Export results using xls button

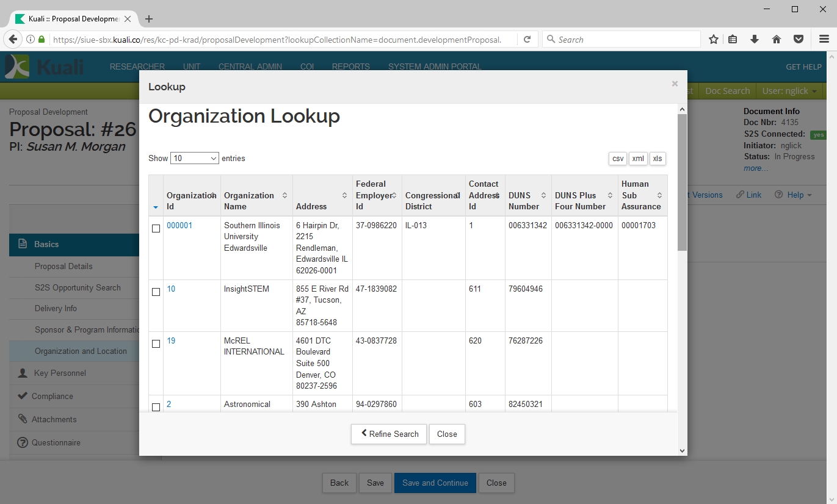pyautogui.click(x=657, y=159)
